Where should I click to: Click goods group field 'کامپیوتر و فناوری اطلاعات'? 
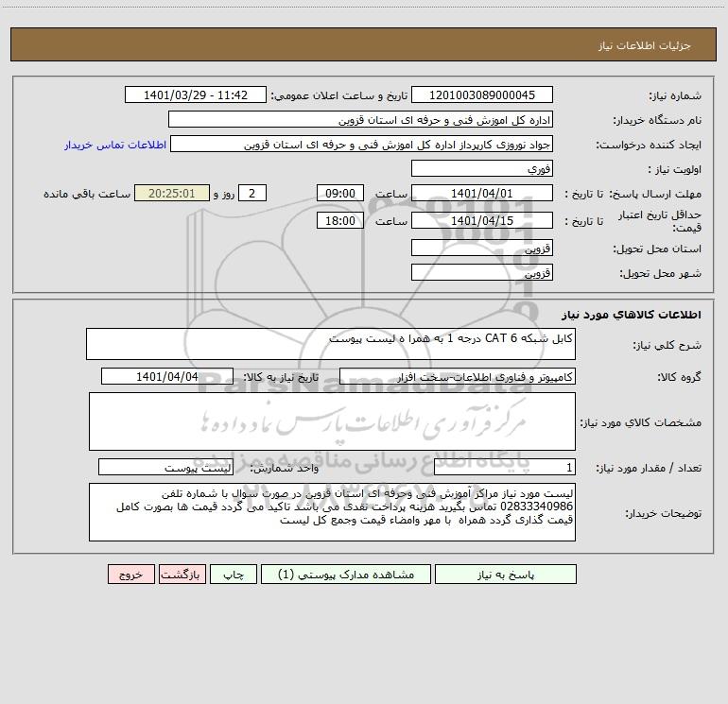click(458, 376)
